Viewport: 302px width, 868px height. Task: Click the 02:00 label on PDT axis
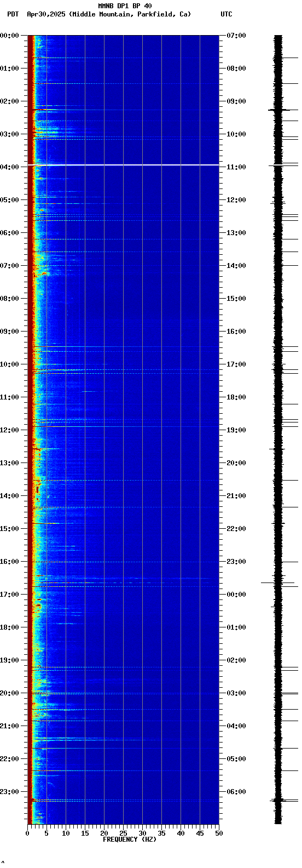click(10, 101)
